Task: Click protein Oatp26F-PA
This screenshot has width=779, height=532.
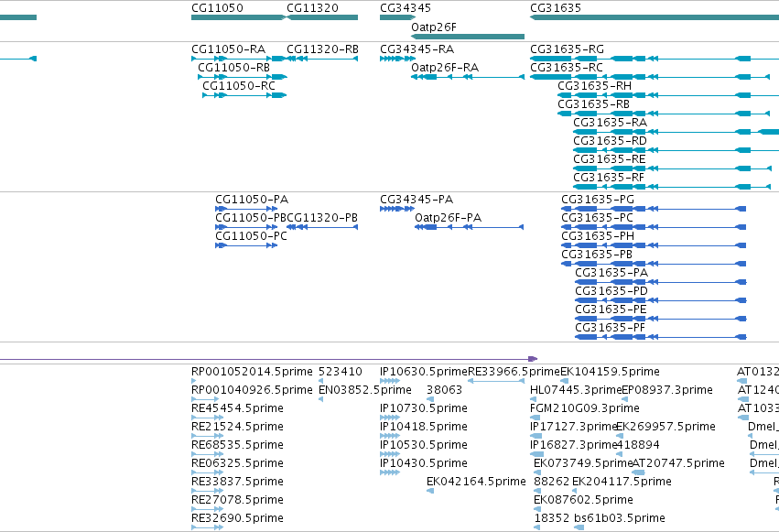Action: coord(470,227)
